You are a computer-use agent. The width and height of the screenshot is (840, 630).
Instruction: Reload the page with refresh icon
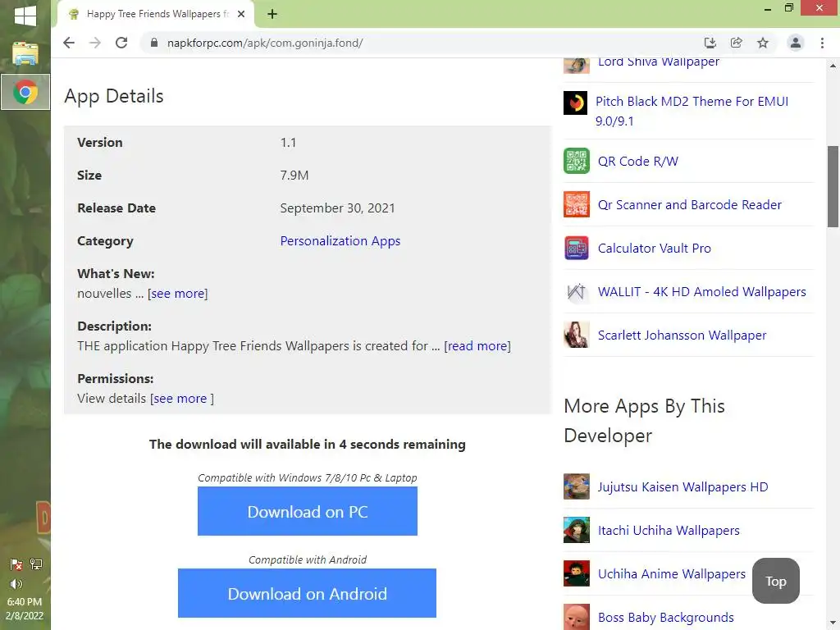[x=121, y=43]
